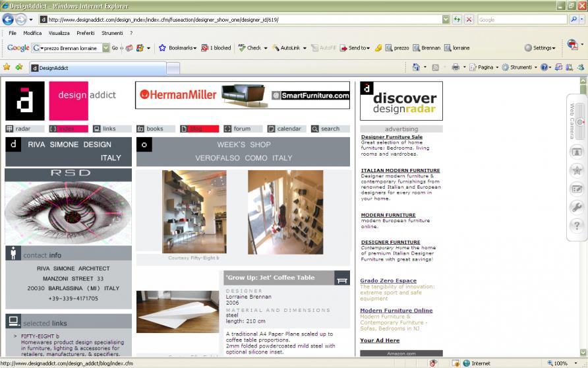The image size is (588, 368).
Task: Find word 'Brennan' on the page
Action: pyautogui.click(x=426, y=47)
